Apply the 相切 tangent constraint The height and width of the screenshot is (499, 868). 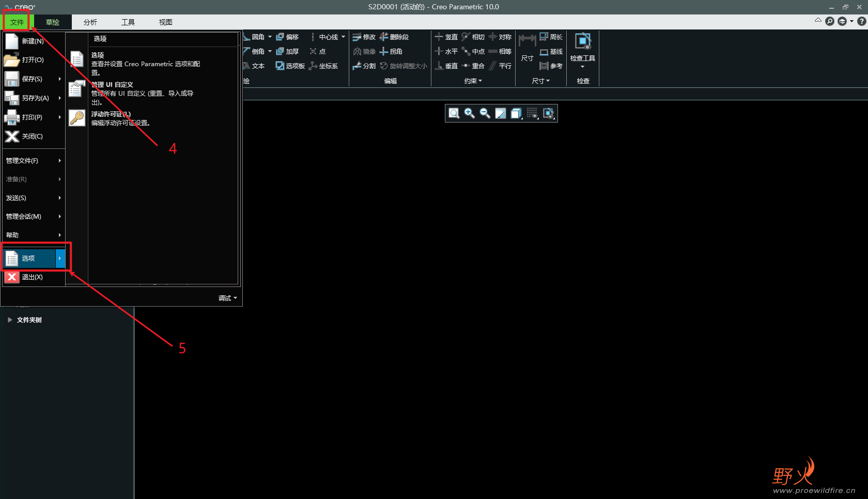(473, 37)
